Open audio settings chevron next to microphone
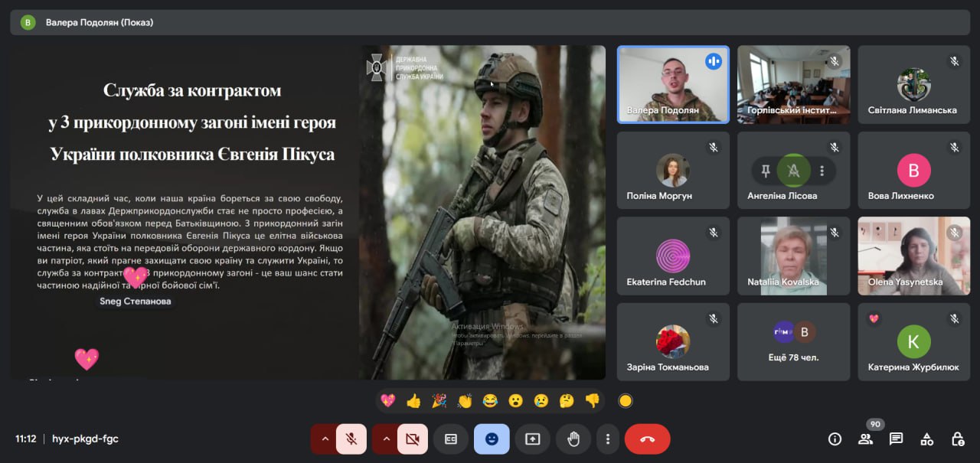This screenshot has height=463, width=980. [x=325, y=439]
